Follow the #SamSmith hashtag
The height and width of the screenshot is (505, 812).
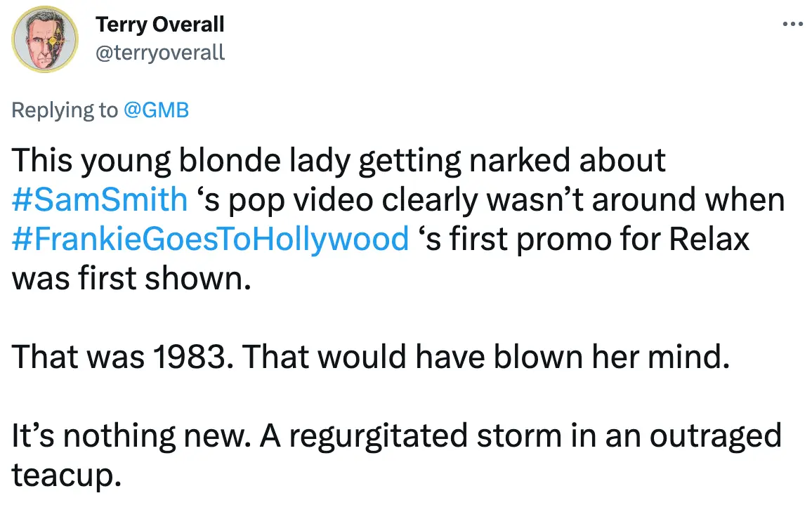coord(100,200)
